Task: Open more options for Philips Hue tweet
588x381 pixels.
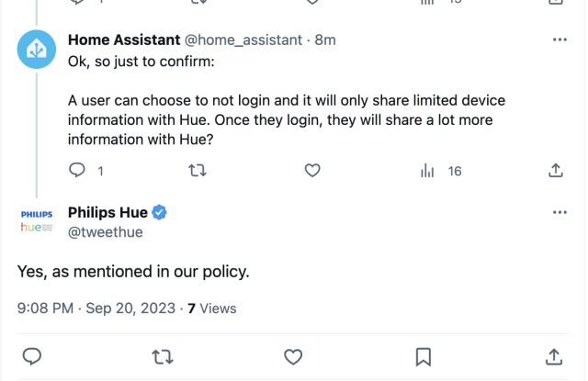Action: pos(560,213)
